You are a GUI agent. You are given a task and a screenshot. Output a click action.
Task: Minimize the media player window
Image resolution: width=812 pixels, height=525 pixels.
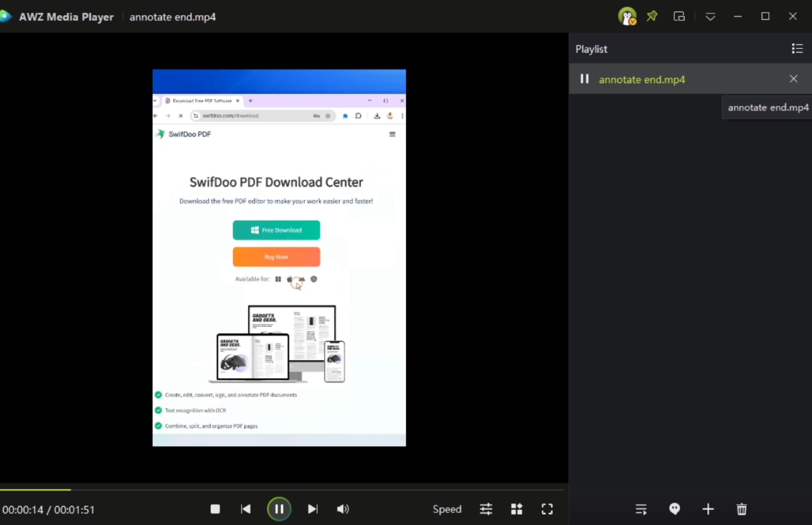click(x=738, y=16)
